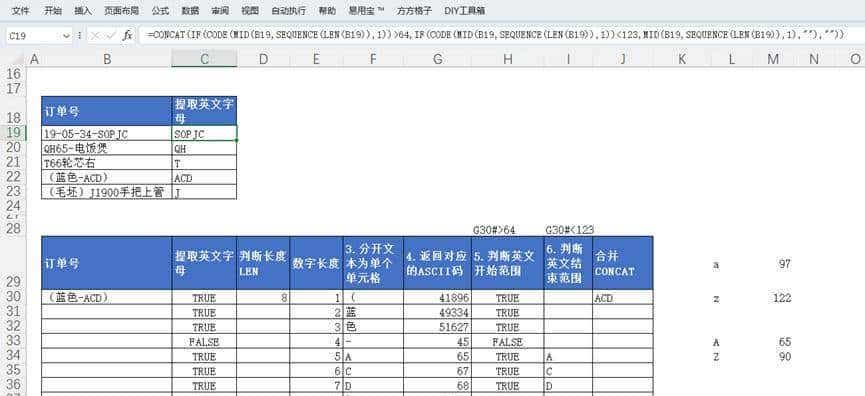Click header cell 订单号 in row 18

click(x=107, y=111)
